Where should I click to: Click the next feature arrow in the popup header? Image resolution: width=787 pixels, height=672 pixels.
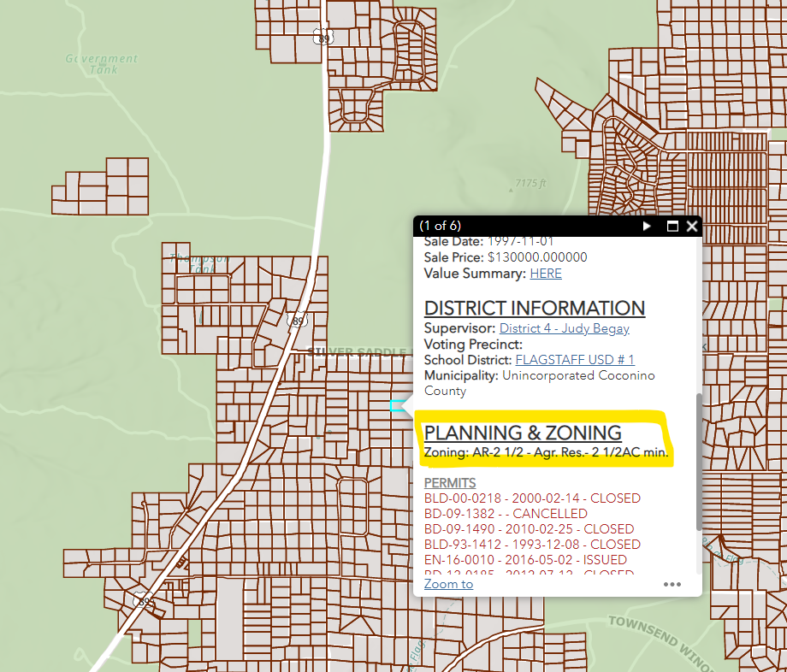[x=648, y=226]
